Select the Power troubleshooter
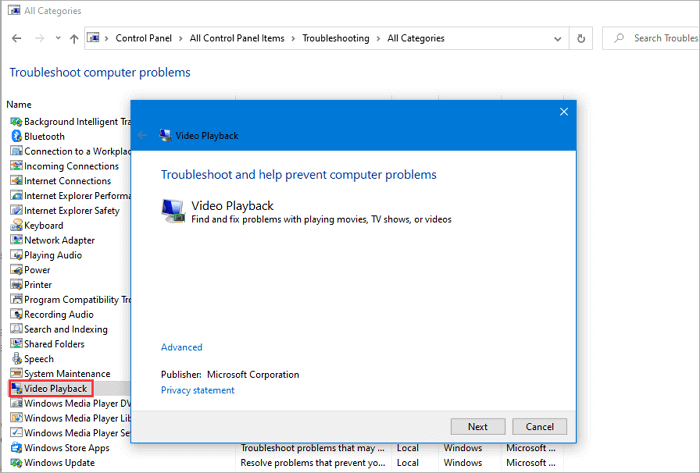 pyautogui.click(x=37, y=270)
